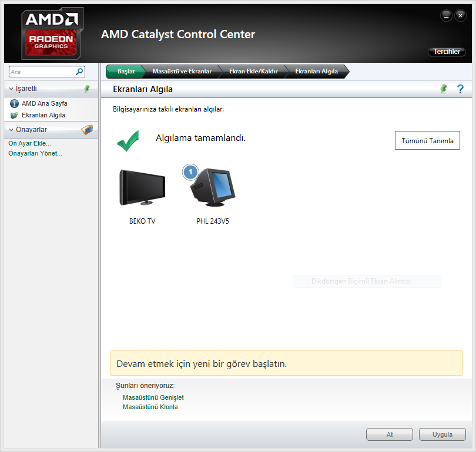This screenshot has height=452, width=476.
Task: Click the Ön Ayar Ekle... link
Action: click(30, 143)
